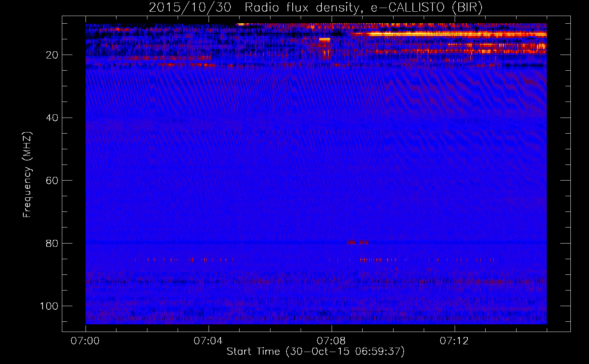Click the bright yellow burst near 07:08 at 15 MHz
This screenshot has width=589, height=364.
[325, 39]
